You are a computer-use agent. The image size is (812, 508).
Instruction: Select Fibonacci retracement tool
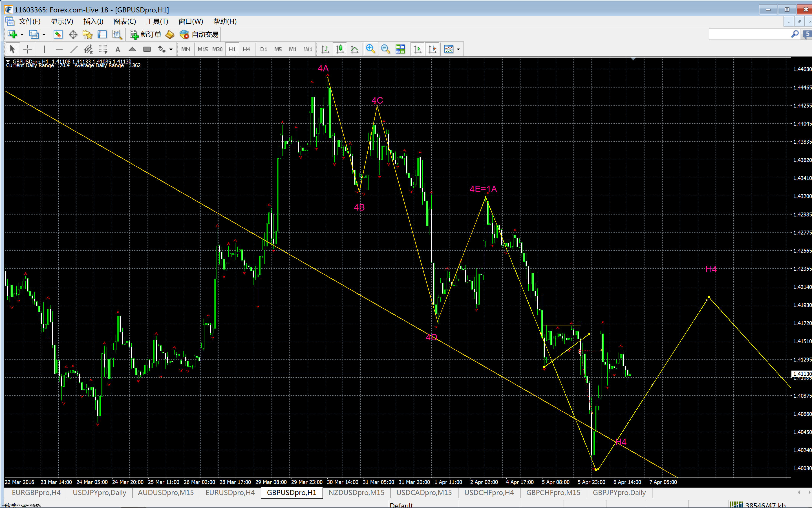[x=103, y=49]
